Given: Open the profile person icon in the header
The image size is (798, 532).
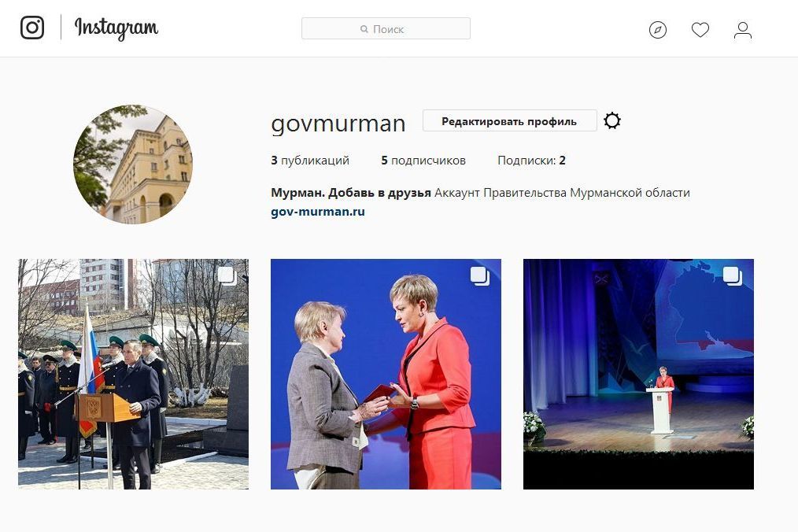Looking at the screenshot, I should pyautogui.click(x=743, y=30).
